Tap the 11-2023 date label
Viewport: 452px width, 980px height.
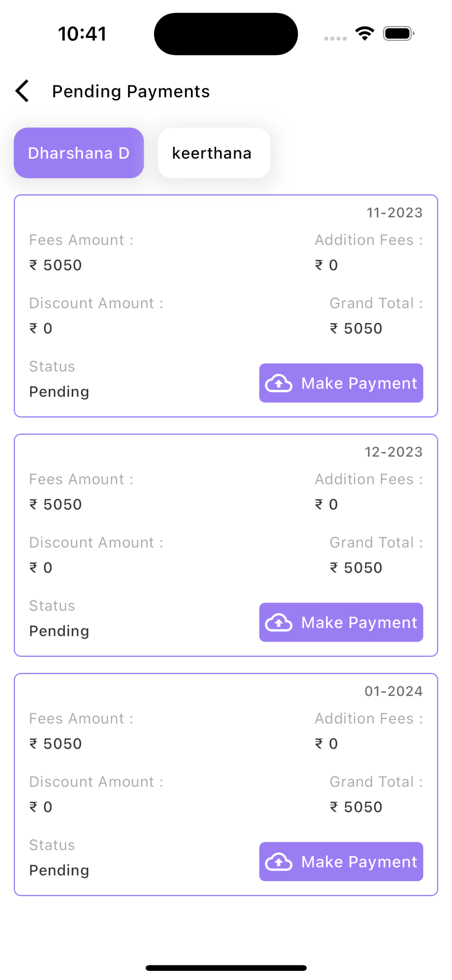click(395, 213)
